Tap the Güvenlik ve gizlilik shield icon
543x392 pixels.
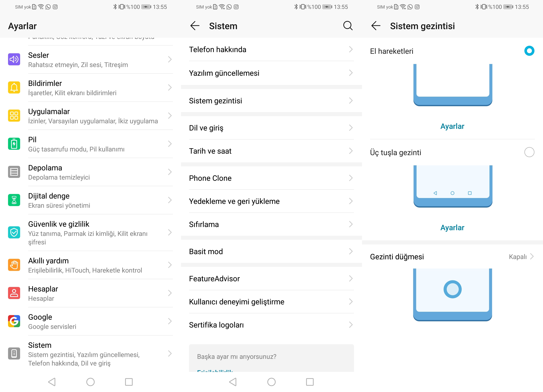14,232
